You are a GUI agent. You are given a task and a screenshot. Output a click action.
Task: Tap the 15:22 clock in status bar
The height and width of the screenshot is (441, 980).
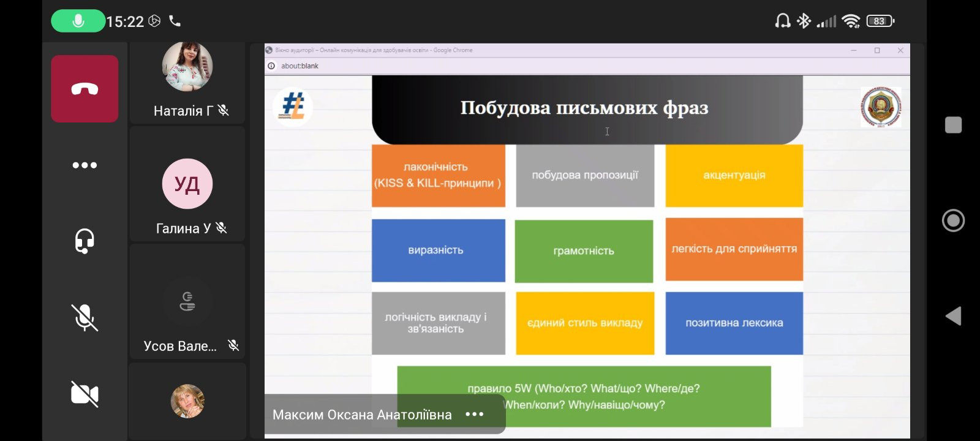click(125, 22)
